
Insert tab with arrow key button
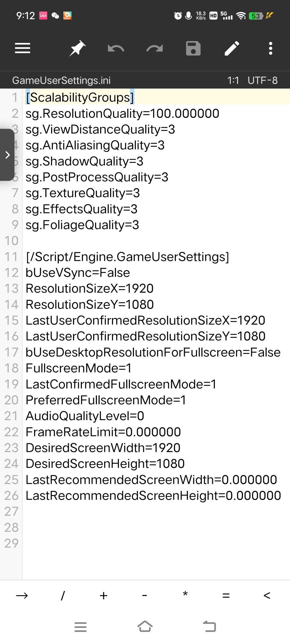click(22, 596)
